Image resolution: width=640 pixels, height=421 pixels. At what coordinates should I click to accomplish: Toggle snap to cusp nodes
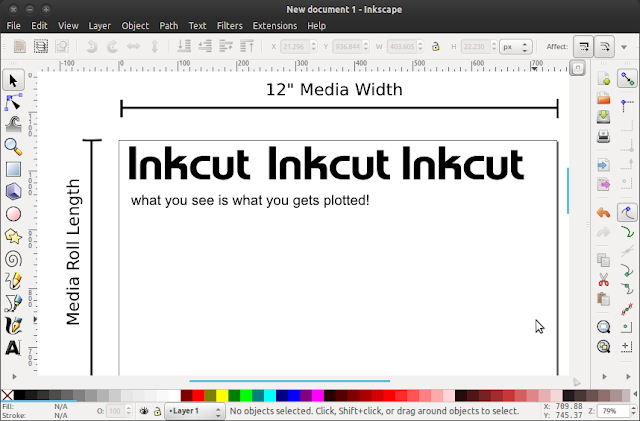[x=627, y=270]
